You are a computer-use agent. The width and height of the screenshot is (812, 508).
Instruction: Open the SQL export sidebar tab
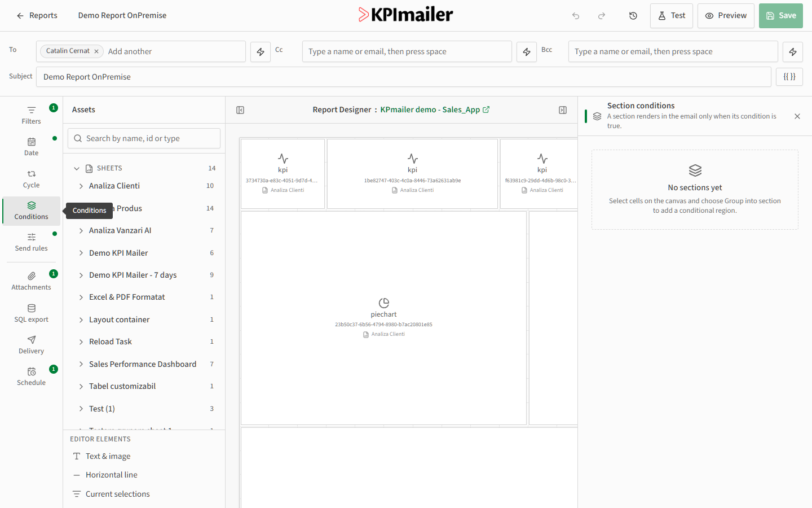point(32,313)
